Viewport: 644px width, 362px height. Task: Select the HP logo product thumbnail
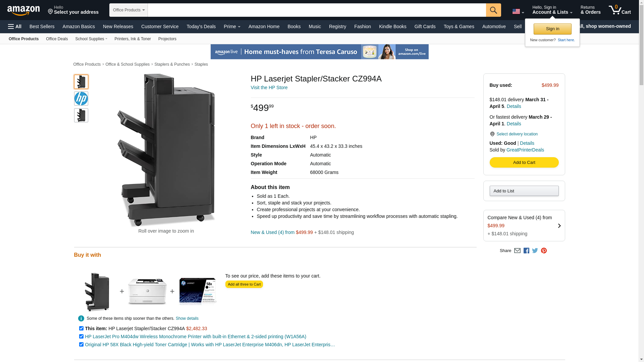pyautogui.click(x=81, y=99)
